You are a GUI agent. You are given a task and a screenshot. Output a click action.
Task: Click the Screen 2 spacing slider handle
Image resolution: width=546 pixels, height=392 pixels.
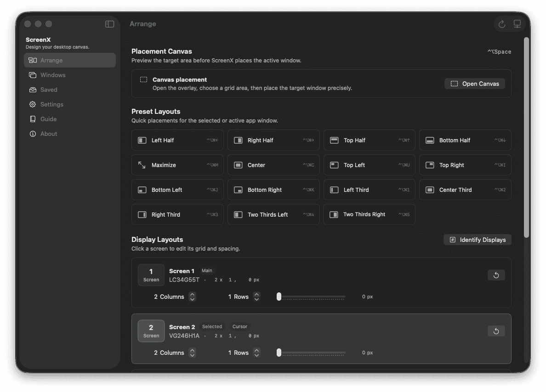point(279,353)
